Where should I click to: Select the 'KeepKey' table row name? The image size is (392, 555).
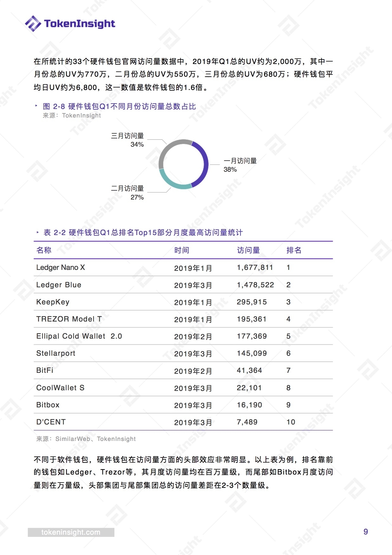pyautogui.click(x=53, y=302)
